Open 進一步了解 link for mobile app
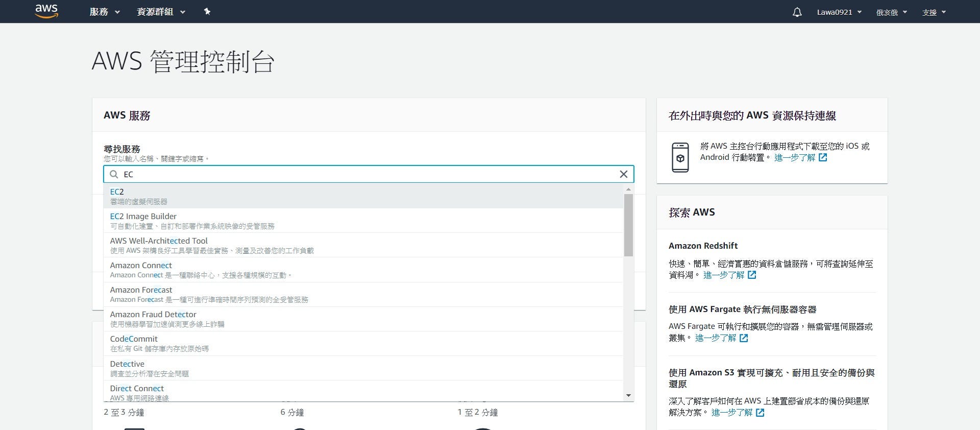Image resolution: width=980 pixels, height=430 pixels. pos(794,157)
